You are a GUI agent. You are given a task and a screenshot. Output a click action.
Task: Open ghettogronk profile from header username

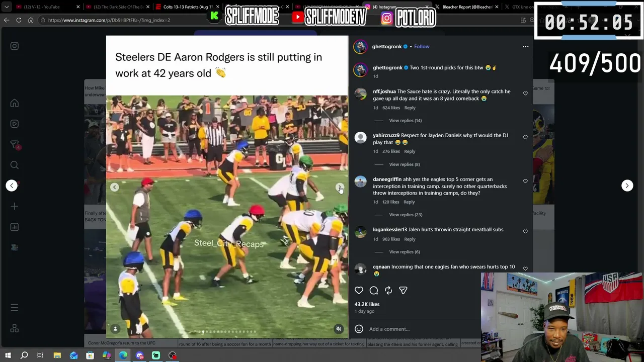click(387, 46)
